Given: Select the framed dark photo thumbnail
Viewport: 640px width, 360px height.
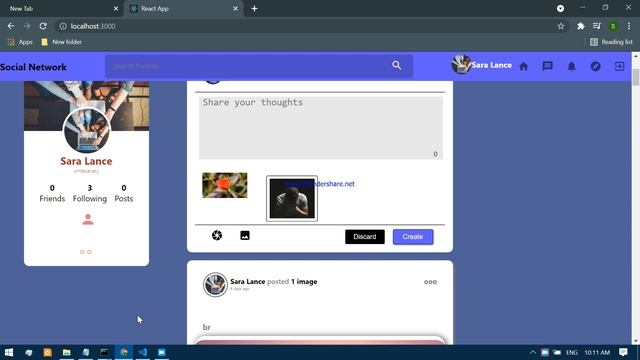Looking at the screenshot, I should (x=292, y=199).
